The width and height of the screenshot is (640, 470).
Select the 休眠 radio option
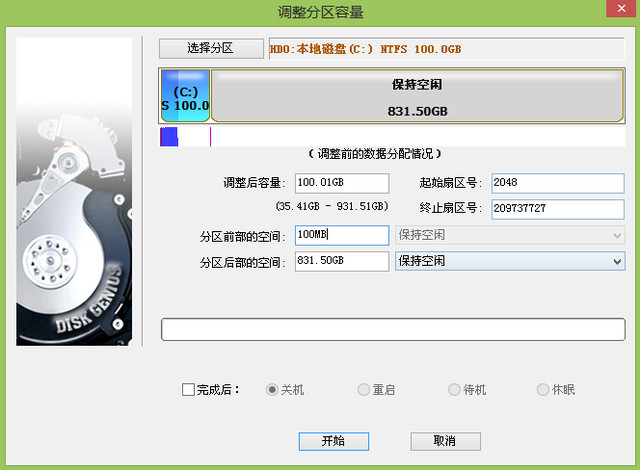(542, 390)
